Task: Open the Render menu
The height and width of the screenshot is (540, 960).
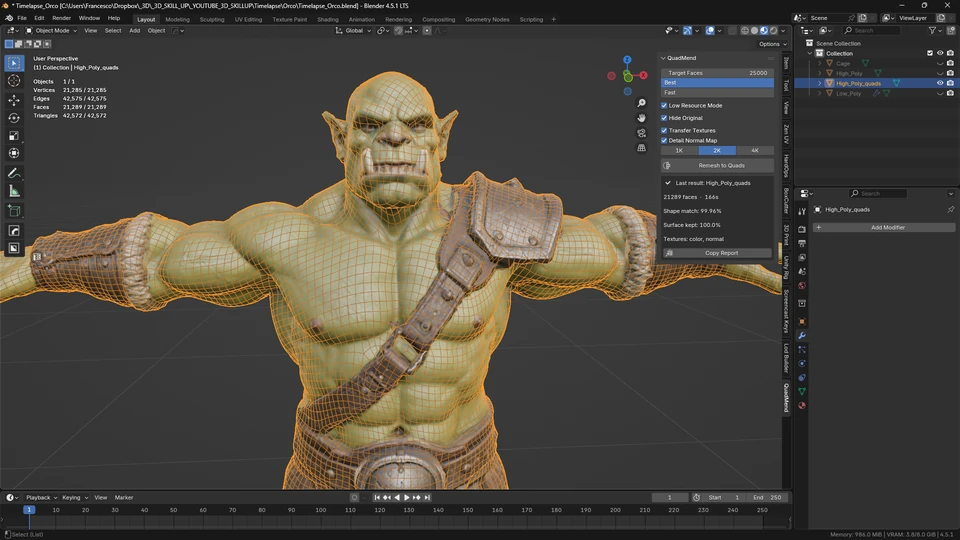Action: [x=61, y=18]
